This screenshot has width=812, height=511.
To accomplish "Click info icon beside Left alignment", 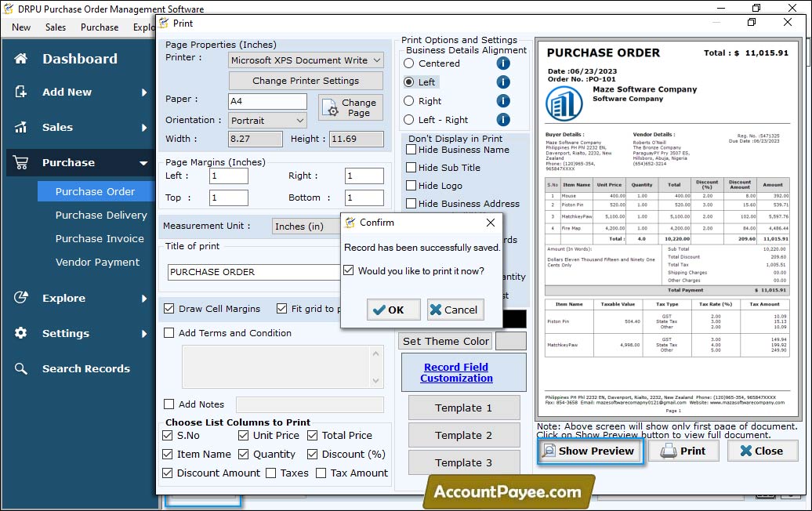I will click(x=503, y=82).
